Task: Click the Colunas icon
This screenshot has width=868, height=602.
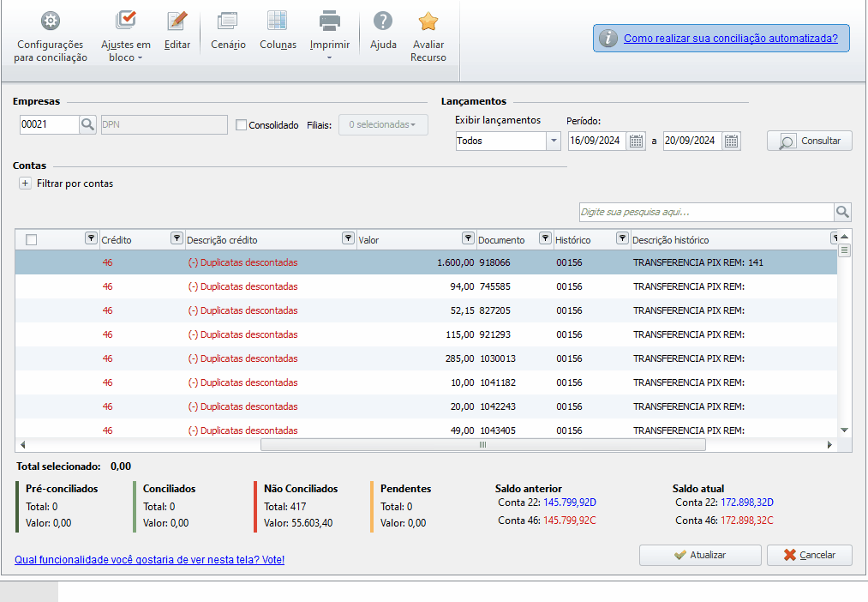Action: click(278, 21)
